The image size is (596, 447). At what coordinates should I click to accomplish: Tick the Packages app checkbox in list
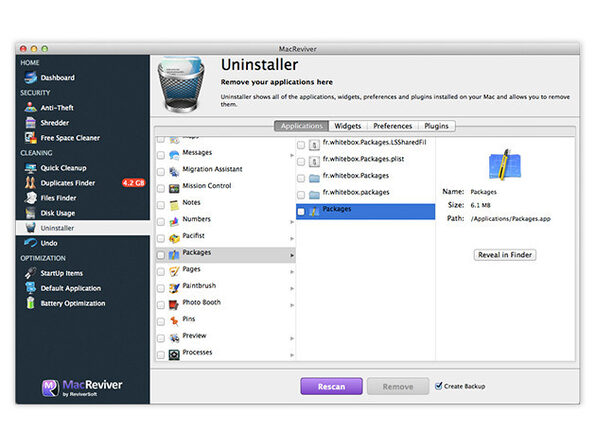pyautogui.click(x=161, y=255)
